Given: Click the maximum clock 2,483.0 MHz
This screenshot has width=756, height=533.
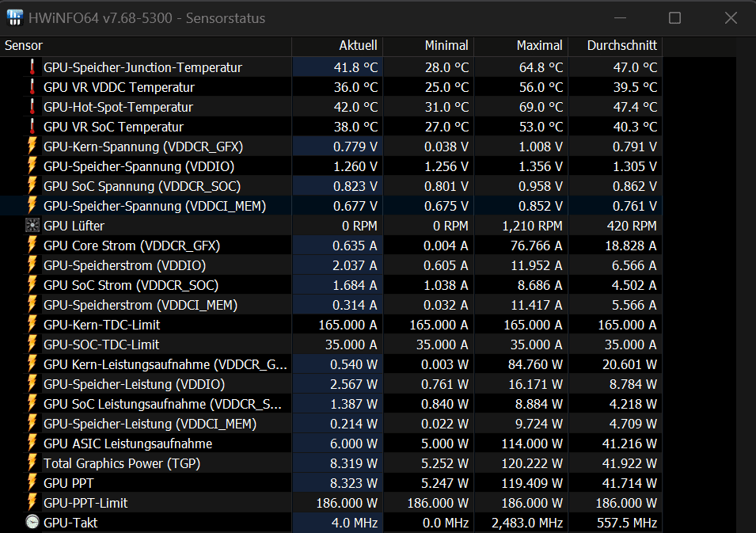Looking at the screenshot, I should 527,523.
